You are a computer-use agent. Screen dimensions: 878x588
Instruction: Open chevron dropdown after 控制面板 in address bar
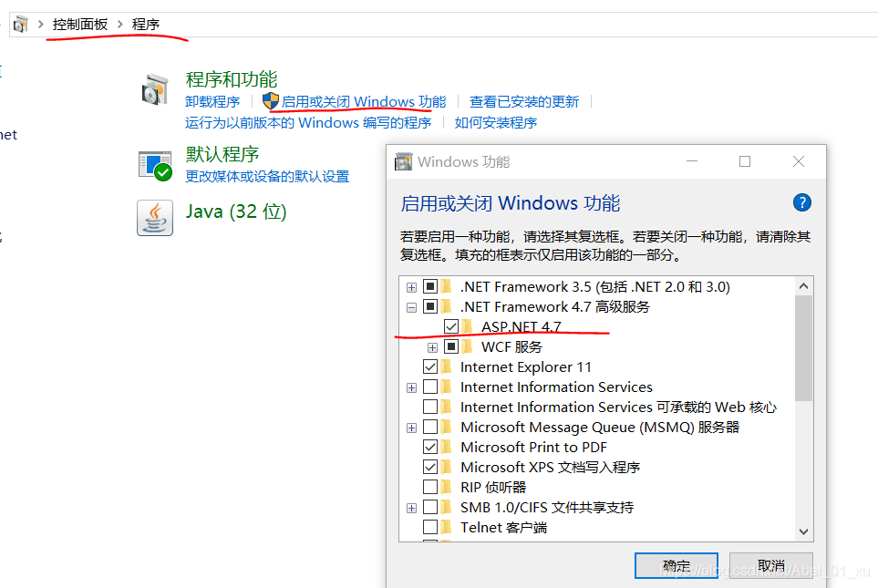pyautogui.click(x=119, y=24)
